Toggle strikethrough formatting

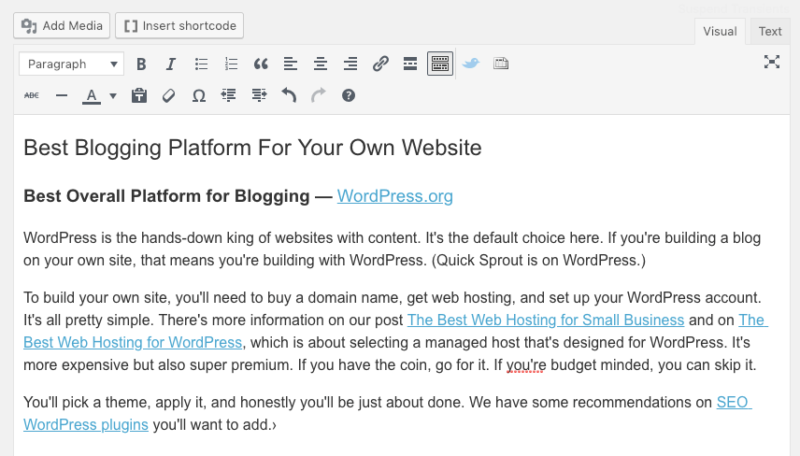pyautogui.click(x=31, y=96)
